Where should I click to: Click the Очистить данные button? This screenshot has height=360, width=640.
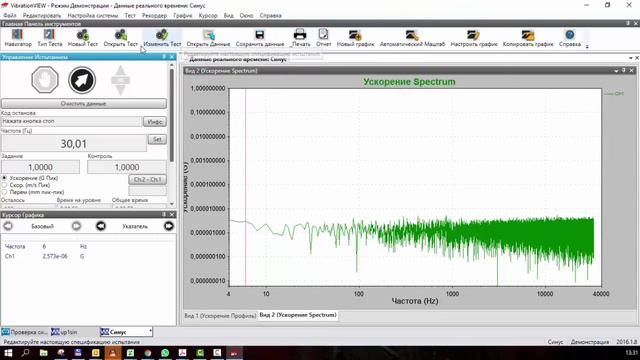click(x=84, y=104)
